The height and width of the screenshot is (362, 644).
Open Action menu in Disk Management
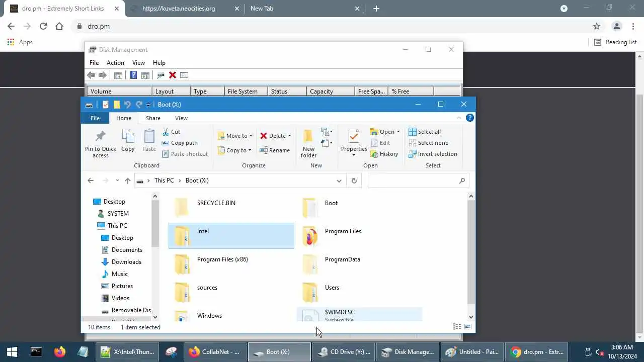(115, 63)
